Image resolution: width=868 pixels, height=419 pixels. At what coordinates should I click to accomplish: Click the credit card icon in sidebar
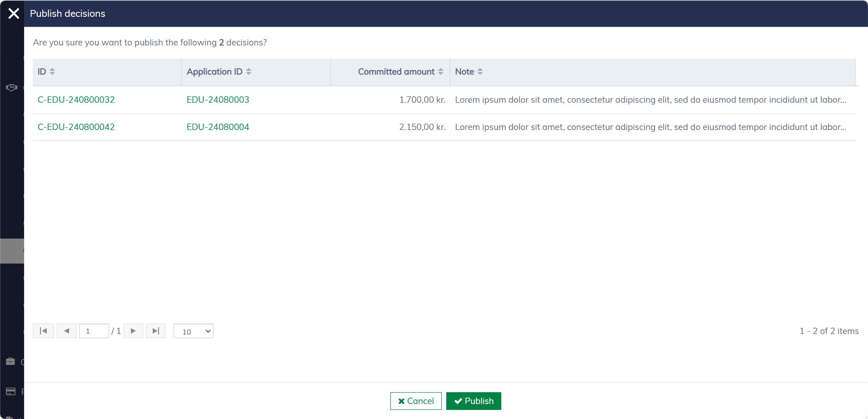(x=10, y=392)
